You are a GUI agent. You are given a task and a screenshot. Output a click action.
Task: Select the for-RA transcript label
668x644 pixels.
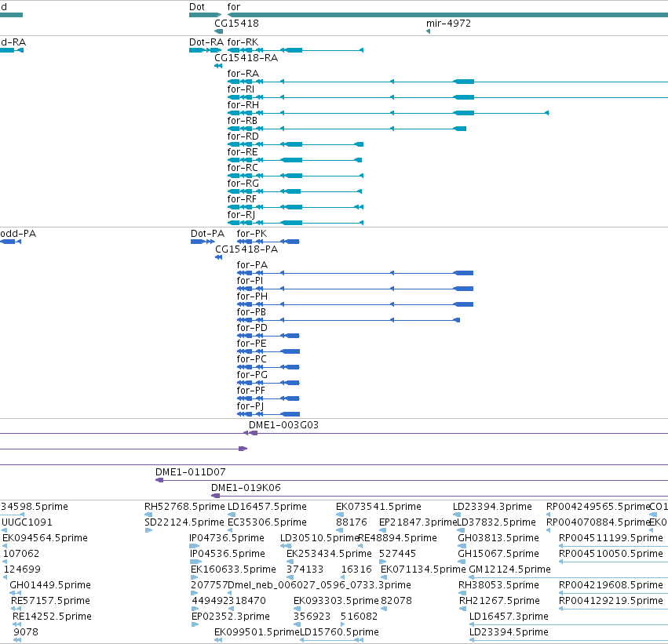click(x=243, y=74)
